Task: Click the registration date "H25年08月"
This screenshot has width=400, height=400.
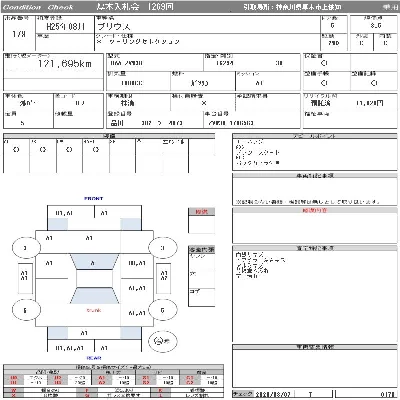Action: [x=65, y=27]
